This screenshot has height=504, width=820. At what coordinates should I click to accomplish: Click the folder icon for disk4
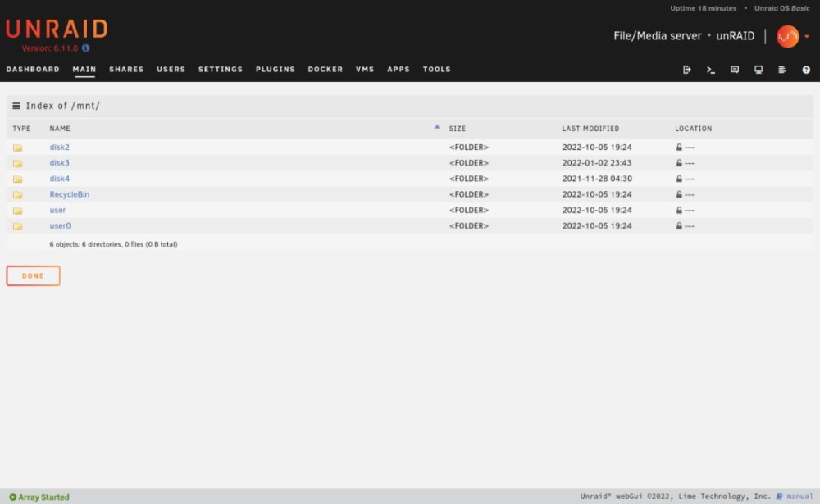click(18, 179)
